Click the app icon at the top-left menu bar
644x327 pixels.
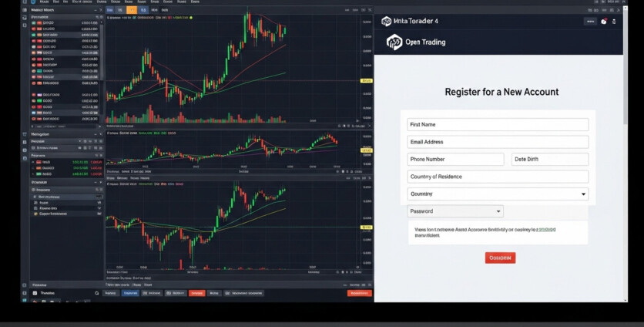point(33,2)
